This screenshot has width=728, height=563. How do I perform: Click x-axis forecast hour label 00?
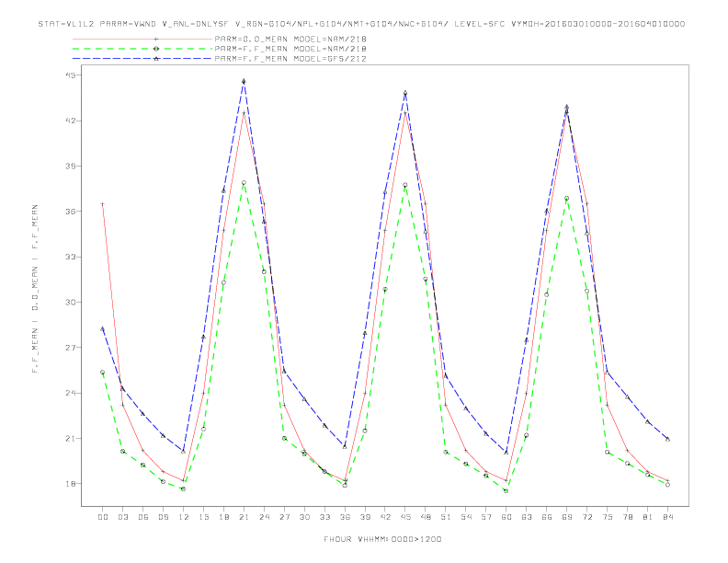[x=103, y=517]
